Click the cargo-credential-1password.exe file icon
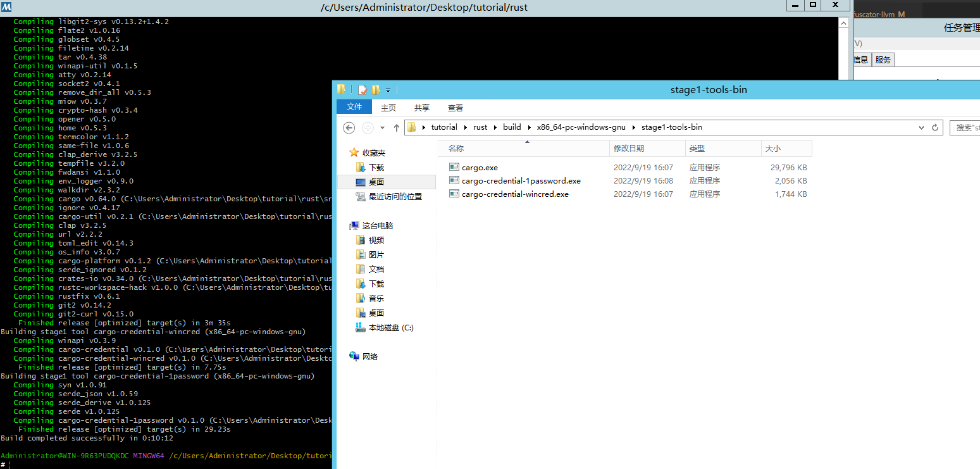This screenshot has width=980, height=469. 454,180
